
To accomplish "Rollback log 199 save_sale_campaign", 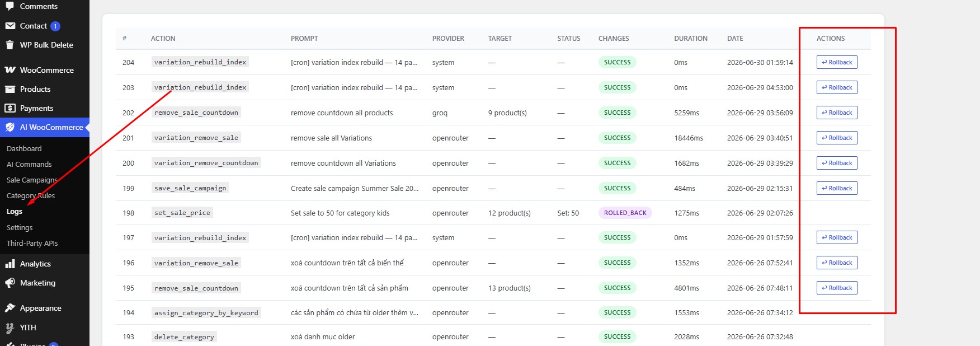I will [x=837, y=188].
